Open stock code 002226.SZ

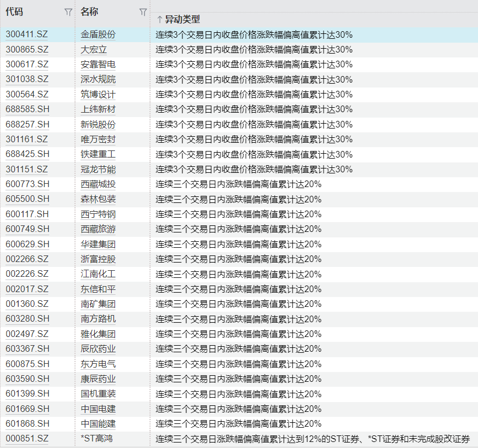tap(27, 274)
